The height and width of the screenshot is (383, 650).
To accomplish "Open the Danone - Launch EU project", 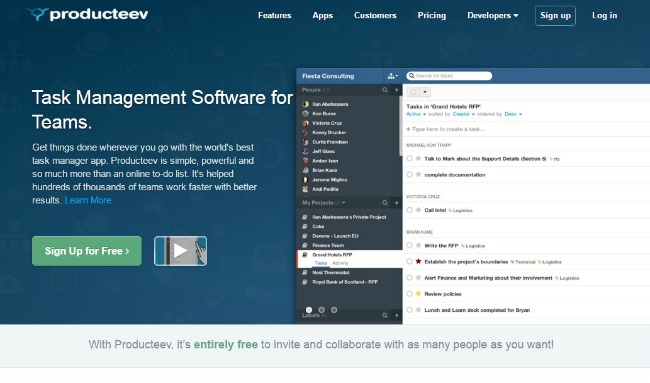I will point(335,236).
